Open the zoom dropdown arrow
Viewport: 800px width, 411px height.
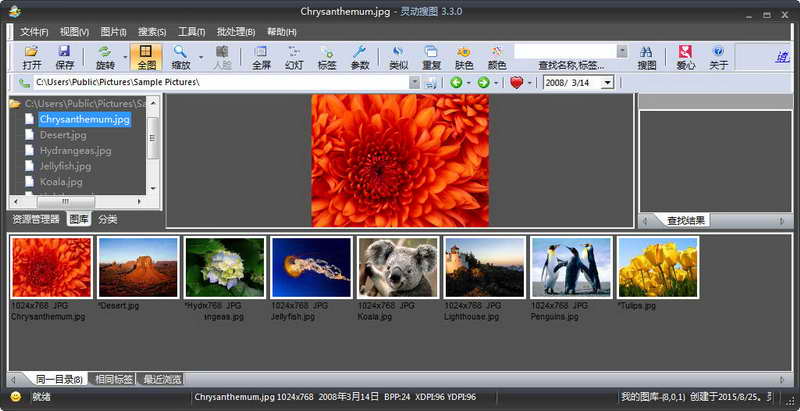(x=201, y=57)
